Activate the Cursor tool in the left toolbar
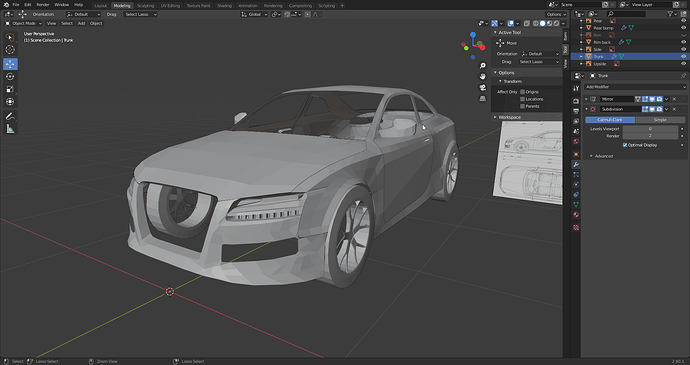 tap(10, 50)
